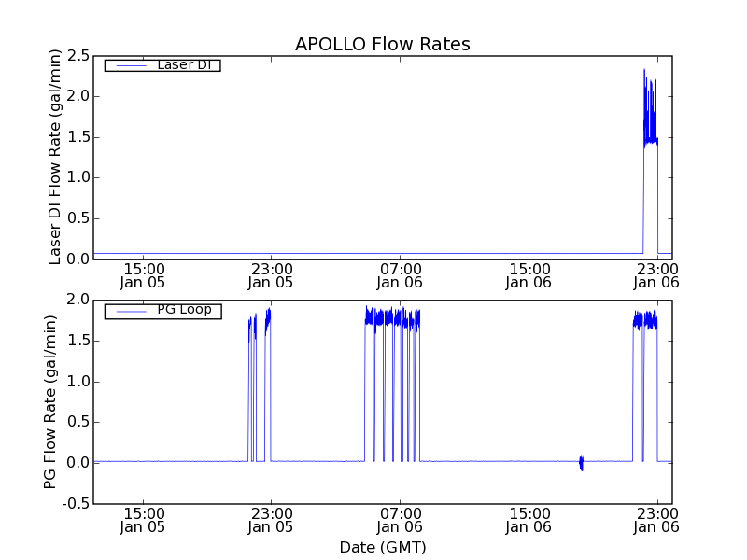Screen dimensions: 747x560
Task: Click upper chart's 15:00 Jan 05 tick label
Action: pos(143,275)
